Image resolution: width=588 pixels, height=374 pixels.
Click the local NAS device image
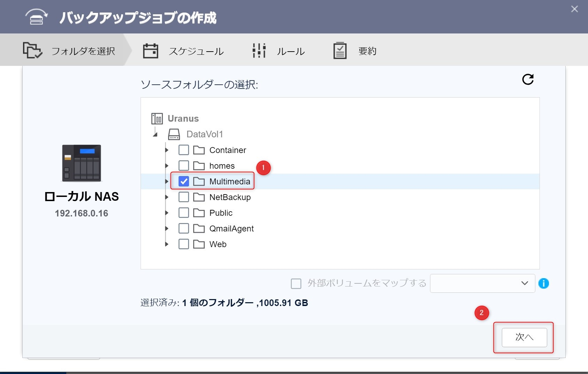pyautogui.click(x=82, y=163)
